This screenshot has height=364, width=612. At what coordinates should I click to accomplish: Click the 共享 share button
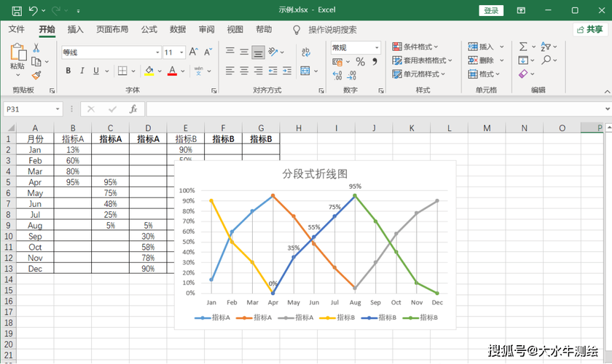pyautogui.click(x=588, y=30)
